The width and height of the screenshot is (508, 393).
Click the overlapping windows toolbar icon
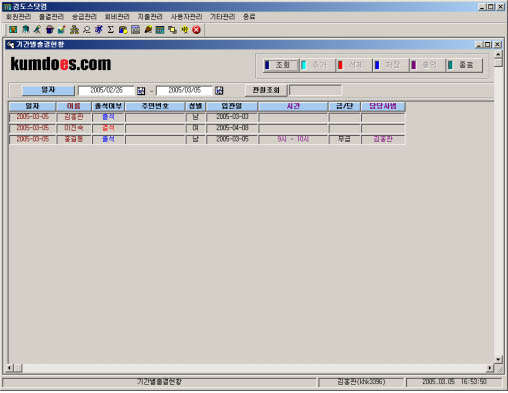[172, 30]
